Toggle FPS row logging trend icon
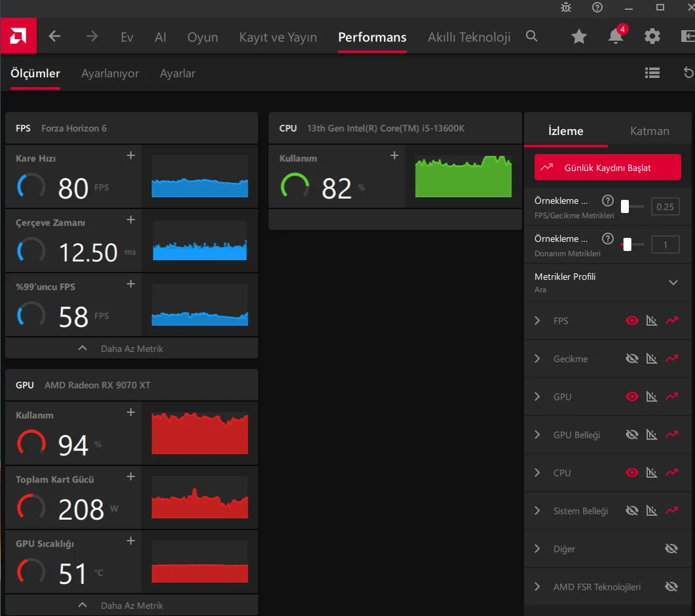 pos(672,320)
